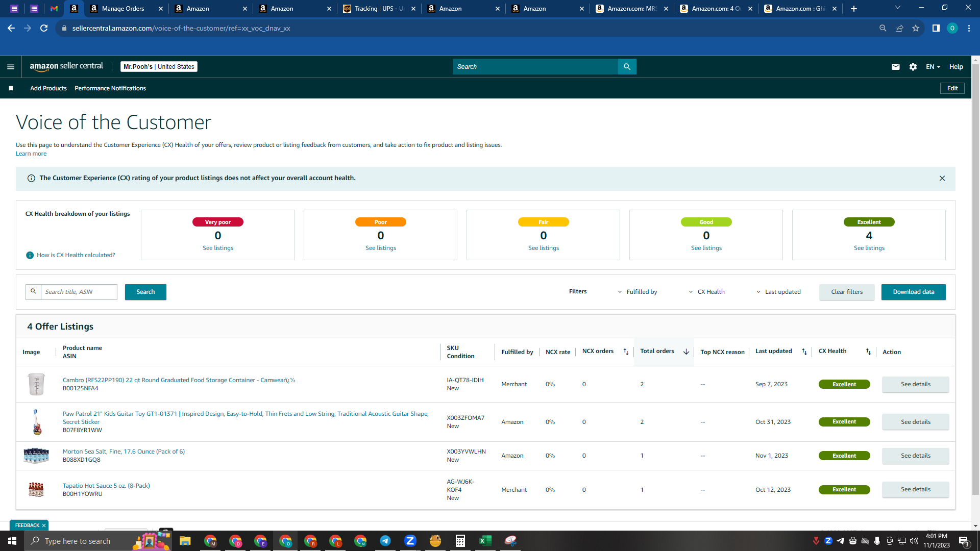This screenshot has height=551, width=980.
Task: Open Morton Sea Salt product link
Action: pos(124,452)
